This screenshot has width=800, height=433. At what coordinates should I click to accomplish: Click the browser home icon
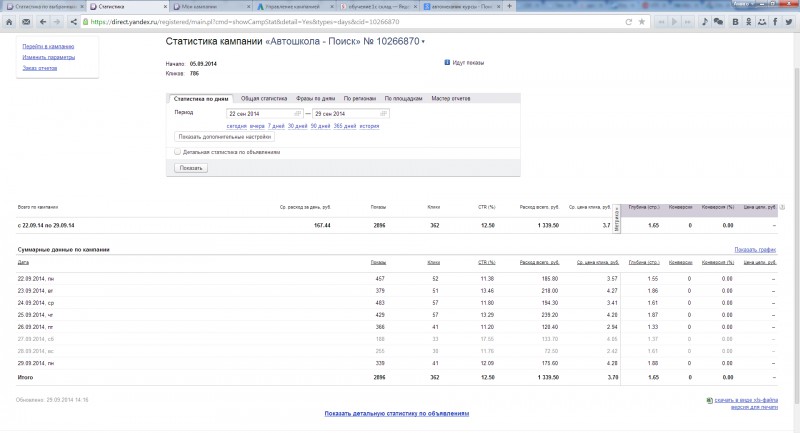pos(9,22)
